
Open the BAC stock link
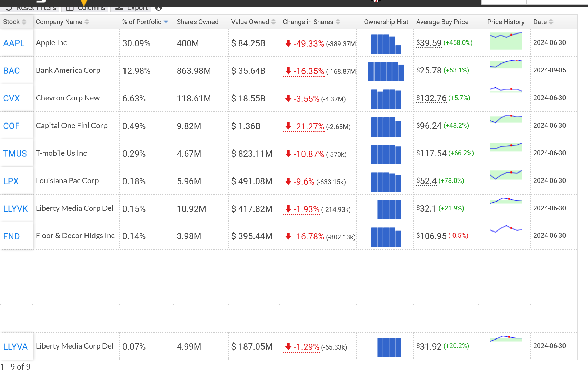[x=11, y=71]
